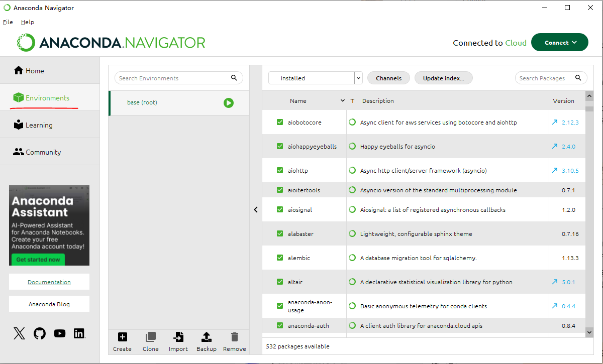Open the Connect dropdown button
Screen dimensions: 603x364
click(x=559, y=43)
